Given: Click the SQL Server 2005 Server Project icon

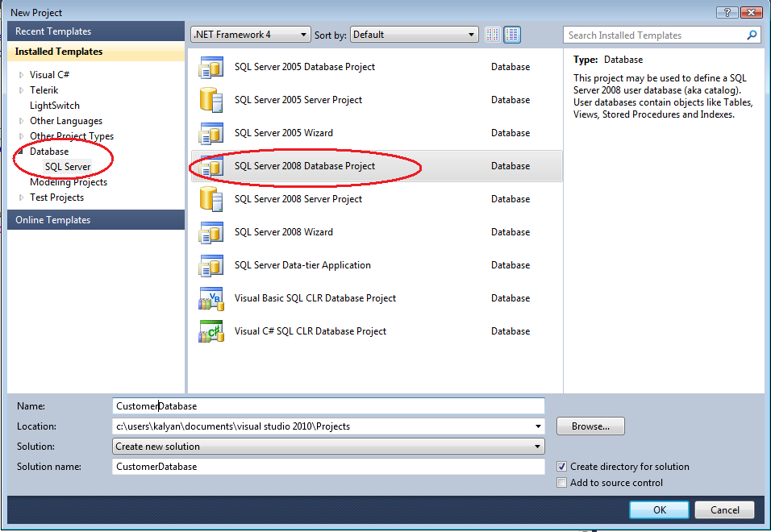Looking at the screenshot, I should coord(211,100).
